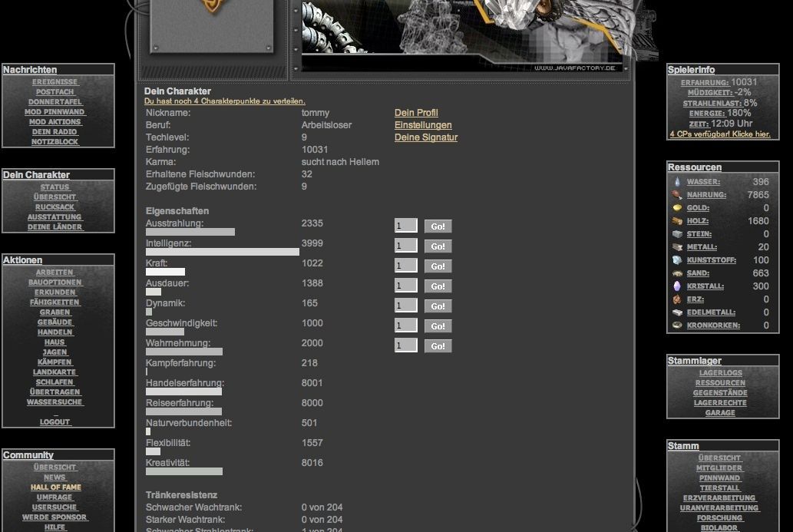The width and height of the screenshot is (793, 532).
Task: Open Werde Sponsor in Community menu
Action: pyautogui.click(x=55, y=517)
